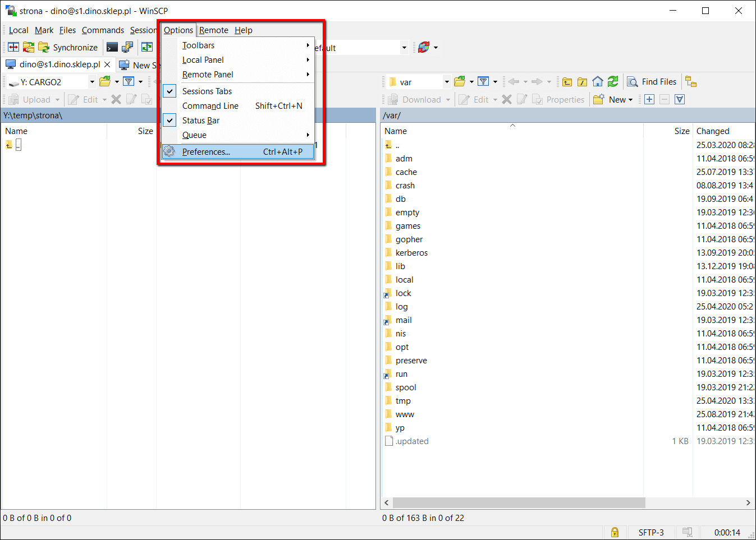Click remote Open Directory folder icon
The width and height of the screenshot is (756, 540).
(x=460, y=82)
